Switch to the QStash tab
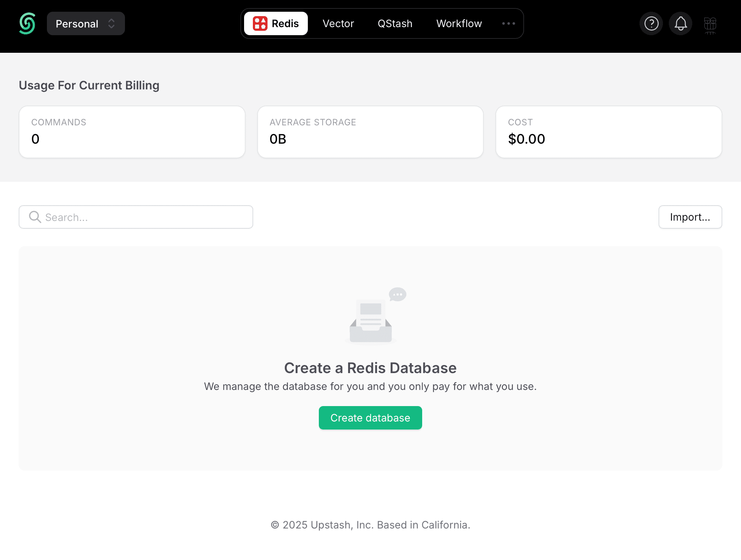This screenshot has height=560, width=741. coord(395,23)
